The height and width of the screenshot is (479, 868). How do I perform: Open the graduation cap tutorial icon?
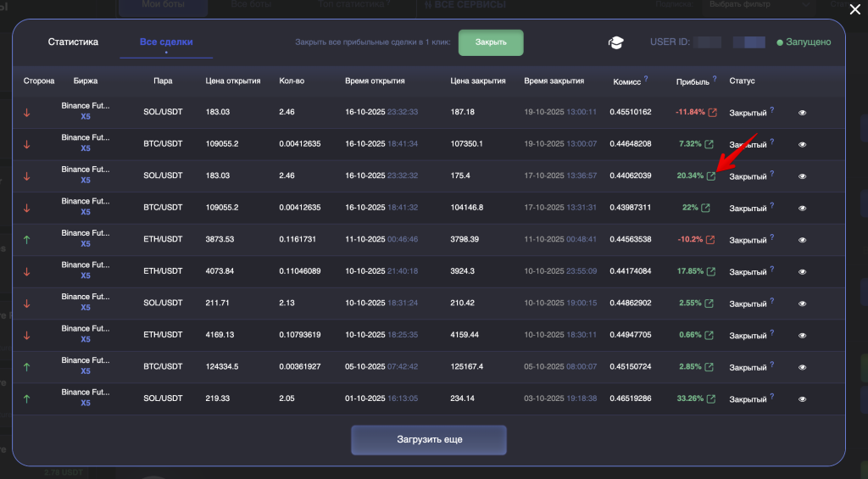615,43
